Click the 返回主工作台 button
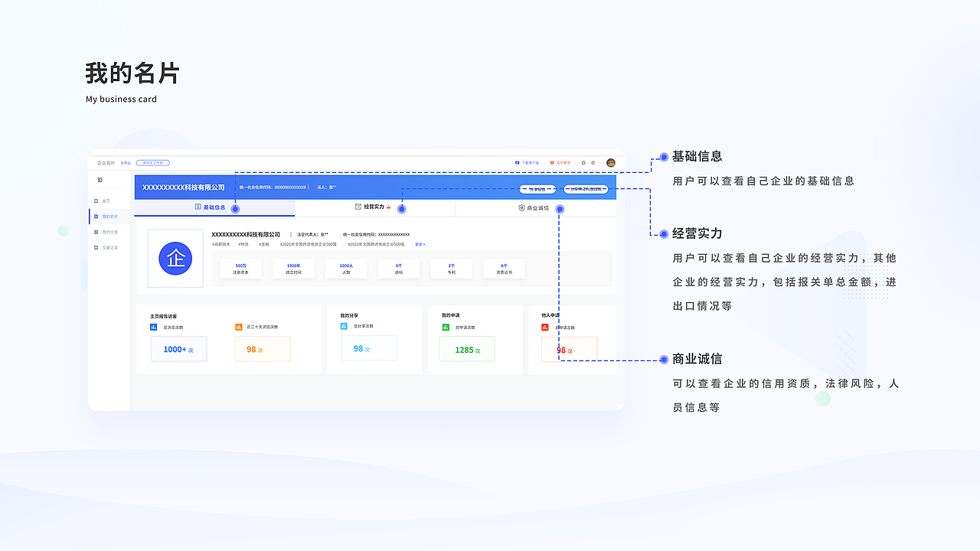 click(152, 163)
